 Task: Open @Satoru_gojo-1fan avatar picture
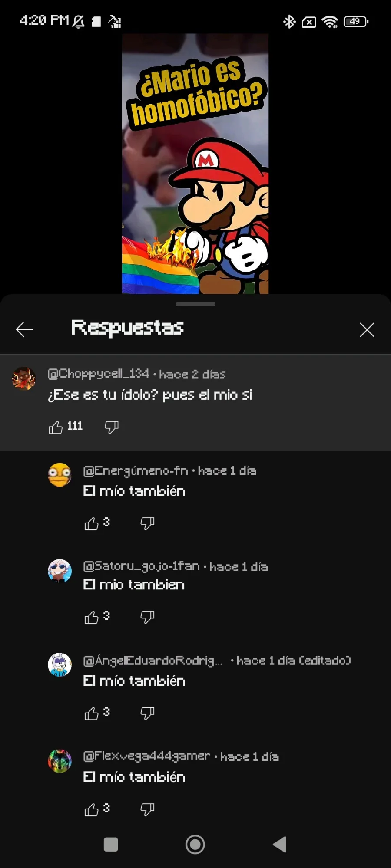pyautogui.click(x=60, y=571)
